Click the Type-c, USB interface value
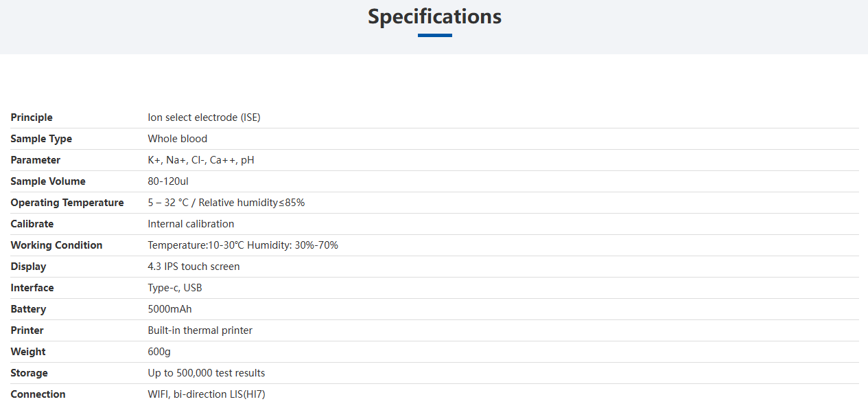This screenshot has width=868, height=406. (175, 288)
